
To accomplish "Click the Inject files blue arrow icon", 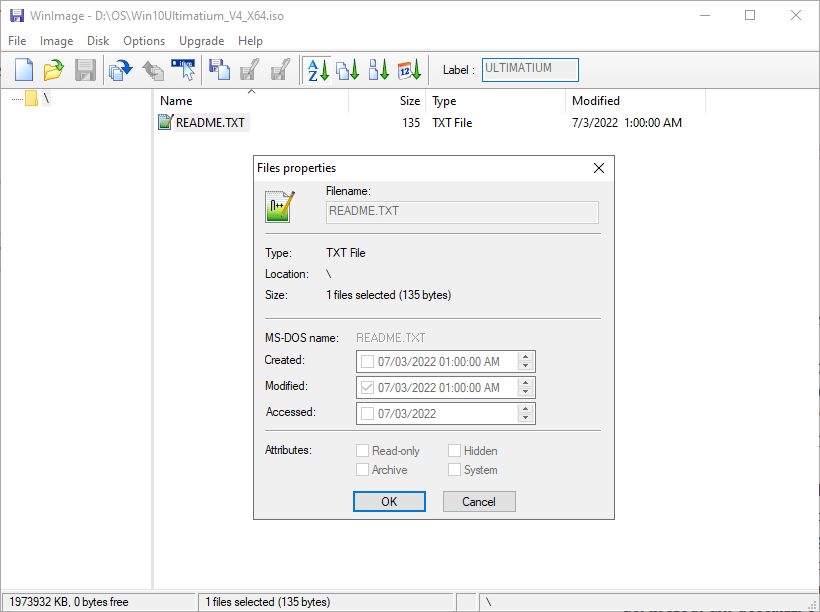I will 120,70.
